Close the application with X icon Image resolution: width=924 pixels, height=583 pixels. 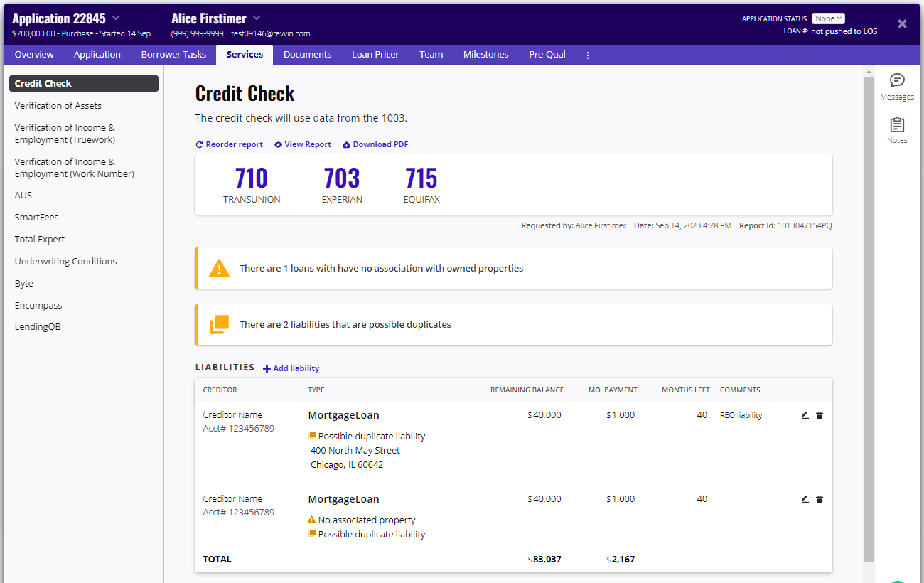click(x=902, y=24)
